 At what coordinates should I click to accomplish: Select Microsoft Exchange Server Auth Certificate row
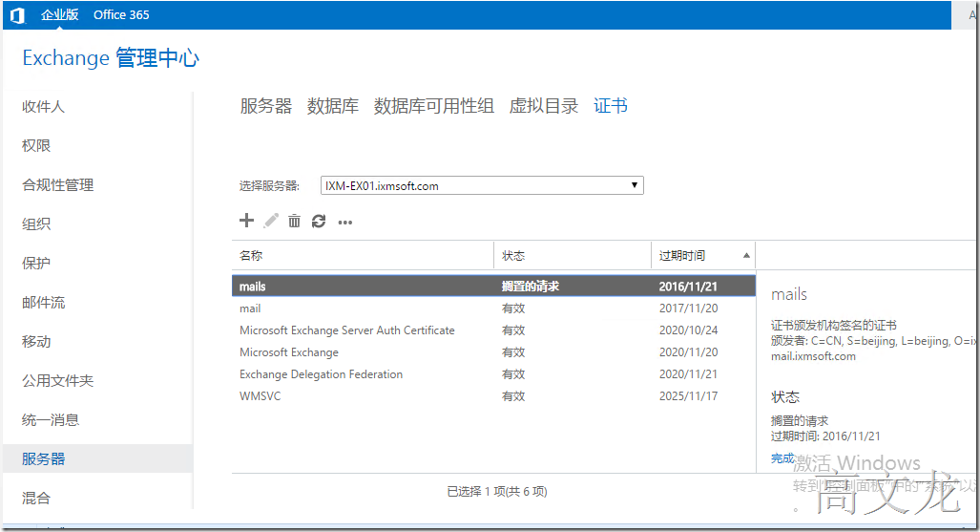pos(493,330)
